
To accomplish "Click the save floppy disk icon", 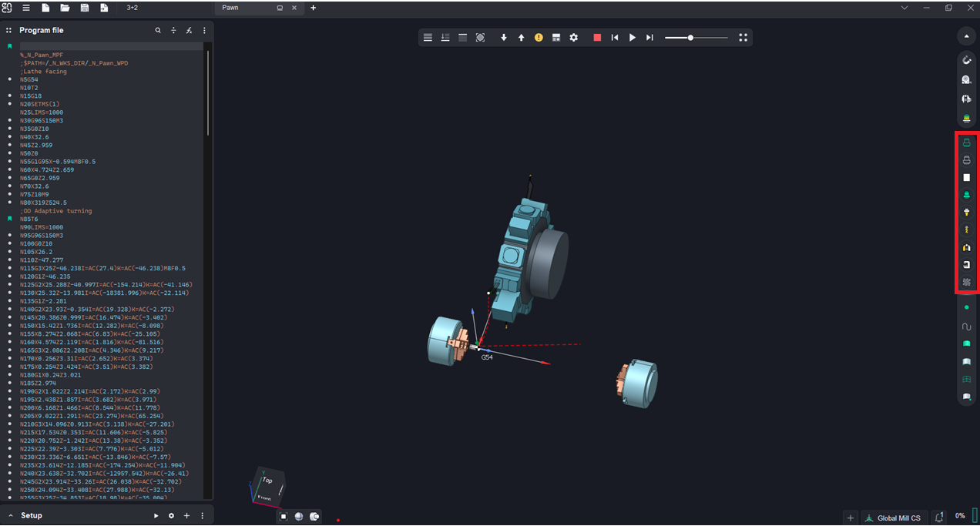I will pyautogui.click(x=85, y=8).
